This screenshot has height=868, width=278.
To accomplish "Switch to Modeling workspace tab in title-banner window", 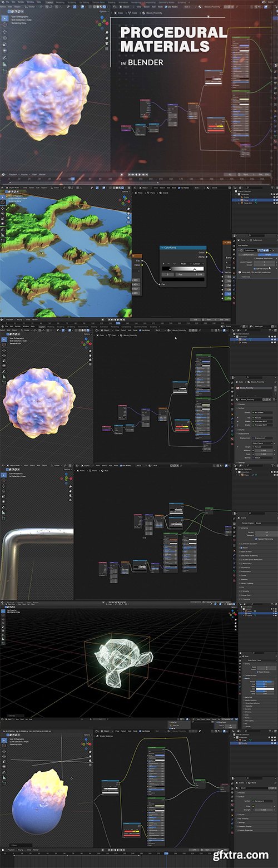I will click(59, 2).
